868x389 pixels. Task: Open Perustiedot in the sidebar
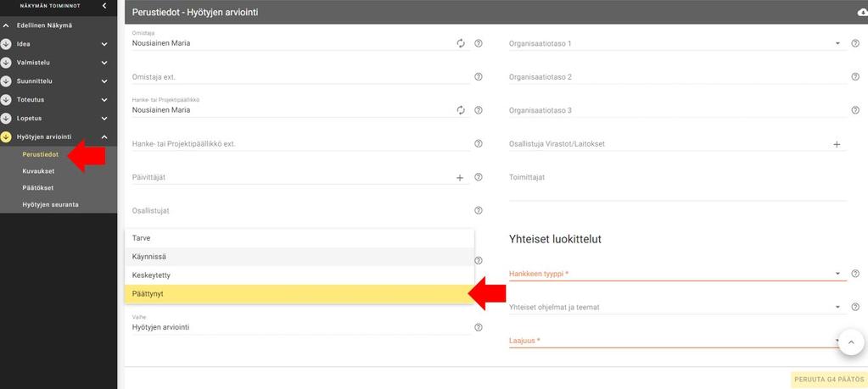[41, 155]
